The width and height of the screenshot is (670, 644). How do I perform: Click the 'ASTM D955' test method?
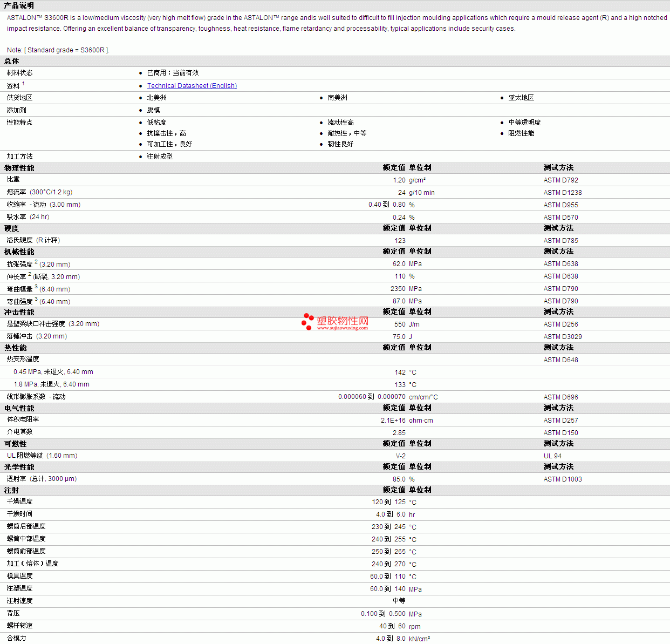tap(561, 205)
